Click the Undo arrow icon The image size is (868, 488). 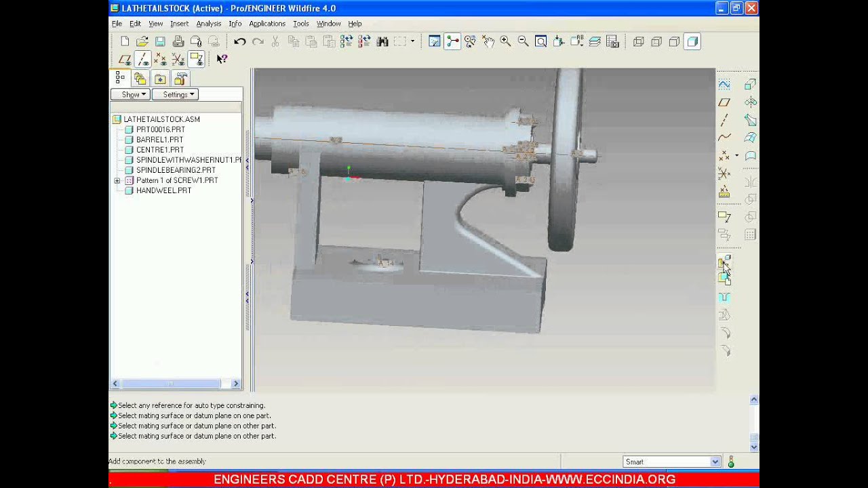click(239, 42)
